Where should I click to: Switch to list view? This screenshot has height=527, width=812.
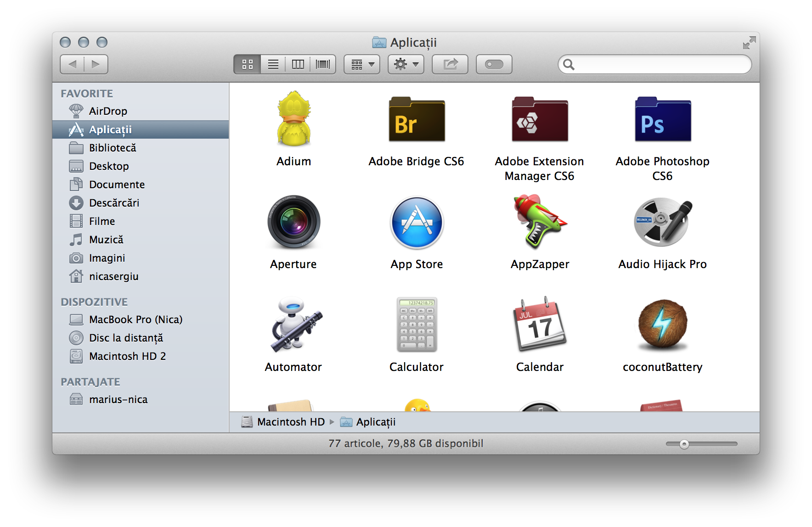(273, 64)
